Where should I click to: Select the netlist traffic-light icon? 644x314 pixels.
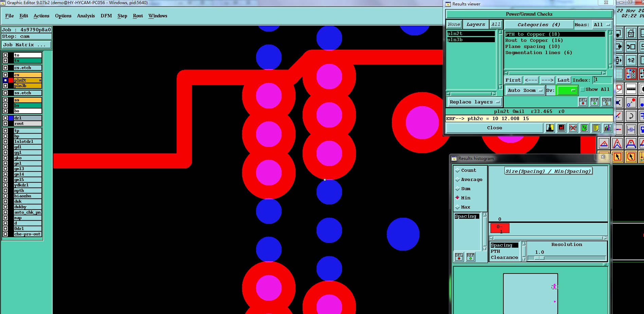(631, 73)
